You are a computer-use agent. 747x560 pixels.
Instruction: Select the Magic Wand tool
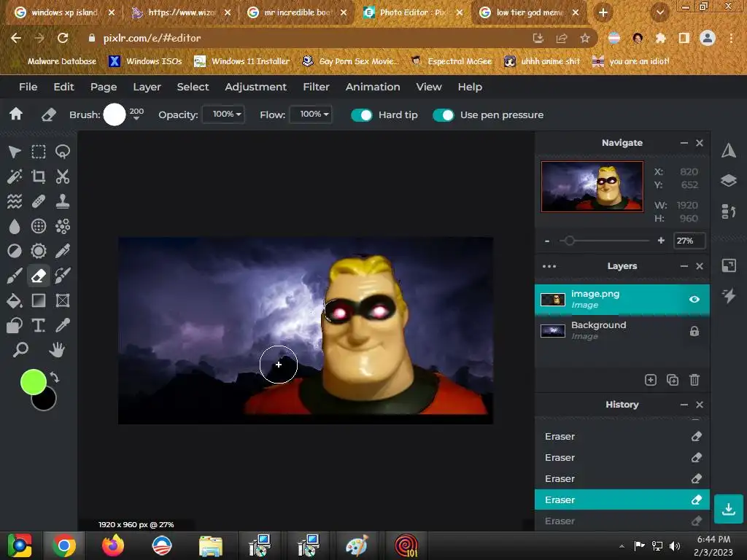(15, 176)
